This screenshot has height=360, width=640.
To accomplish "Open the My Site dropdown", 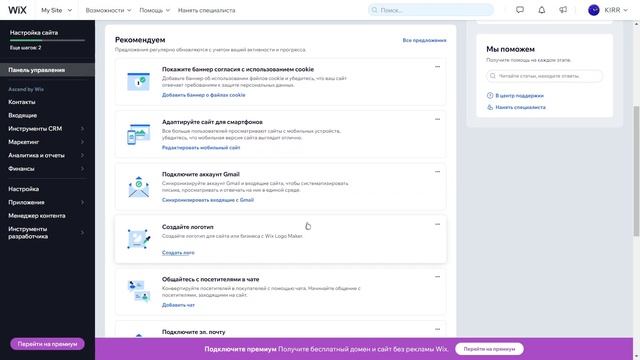I will point(56,10).
